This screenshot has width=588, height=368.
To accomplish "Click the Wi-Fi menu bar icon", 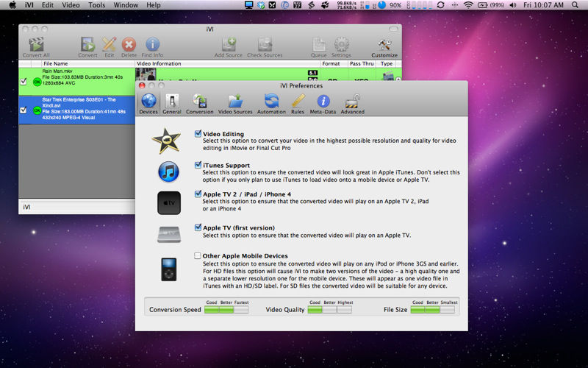I will click(x=467, y=5).
